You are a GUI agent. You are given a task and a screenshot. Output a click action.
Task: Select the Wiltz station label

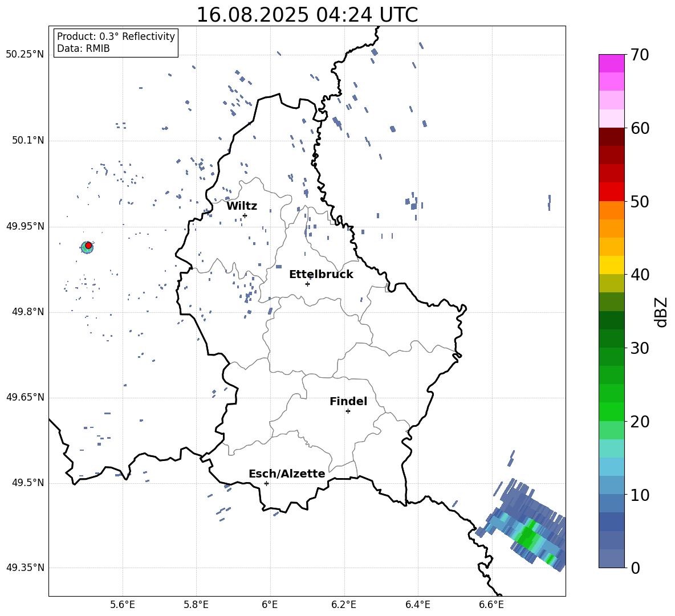click(x=242, y=206)
